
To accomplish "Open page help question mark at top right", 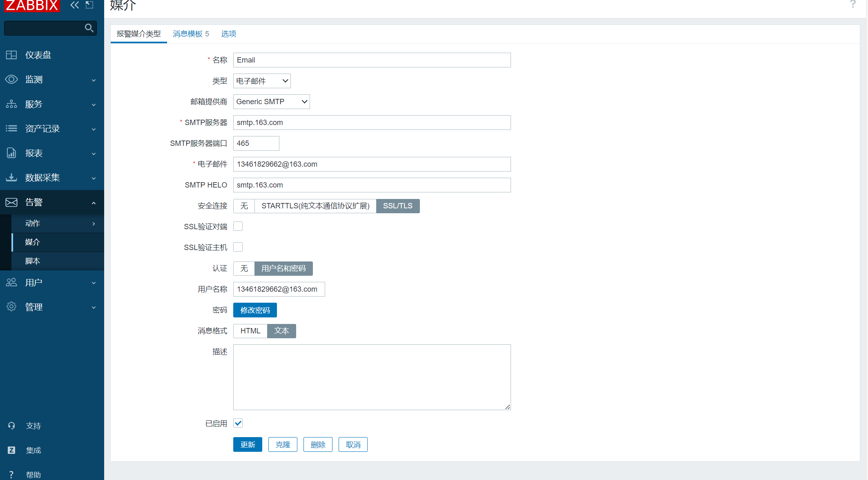I will pos(853,4).
